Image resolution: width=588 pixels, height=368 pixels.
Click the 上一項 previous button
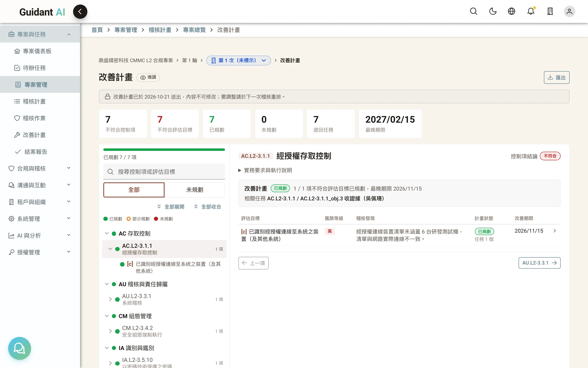point(253,263)
